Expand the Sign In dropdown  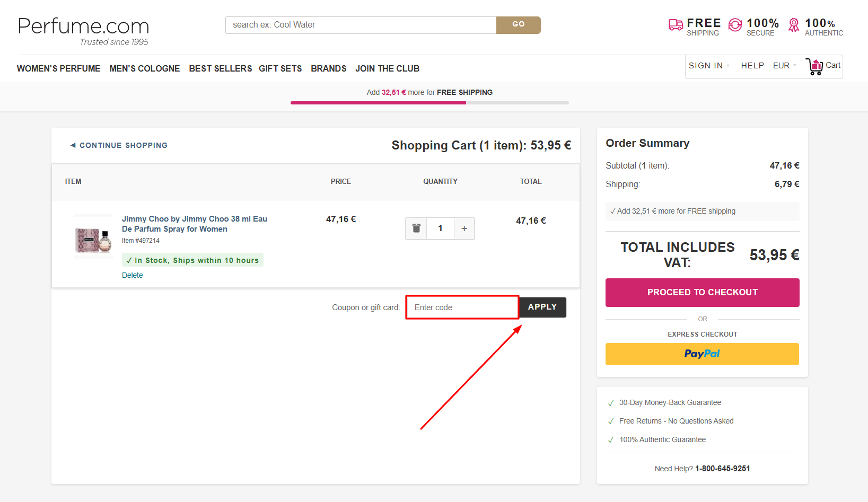click(x=709, y=66)
